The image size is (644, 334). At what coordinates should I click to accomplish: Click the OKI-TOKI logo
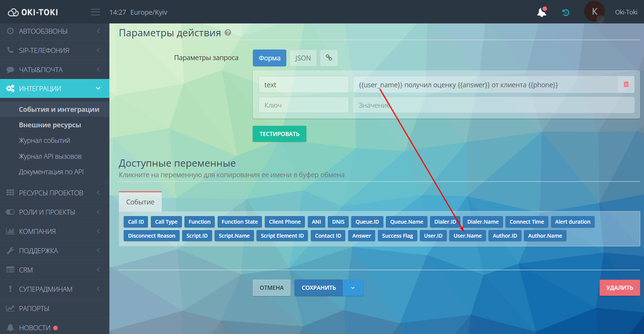coord(33,12)
